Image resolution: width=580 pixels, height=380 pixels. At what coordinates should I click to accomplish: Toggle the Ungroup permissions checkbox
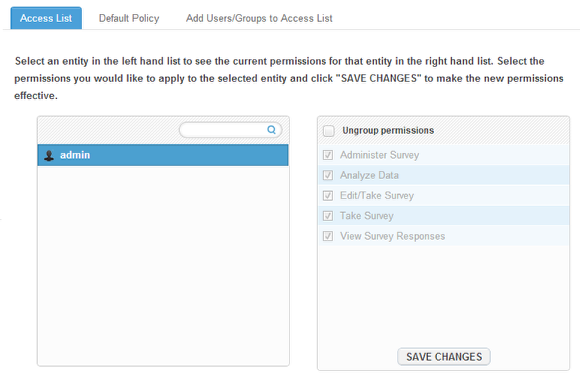point(328,131)
